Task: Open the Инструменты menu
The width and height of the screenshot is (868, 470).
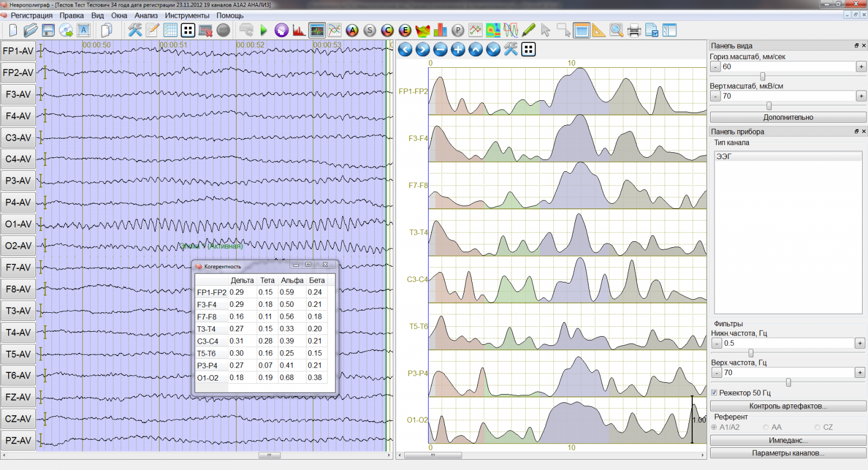Action: point(187,16)
